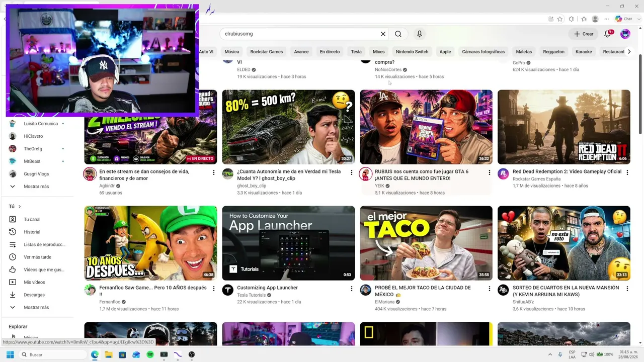The image size is (644, 362).
Task: Open the Edge profile icon
Action: tap(595, 19)
